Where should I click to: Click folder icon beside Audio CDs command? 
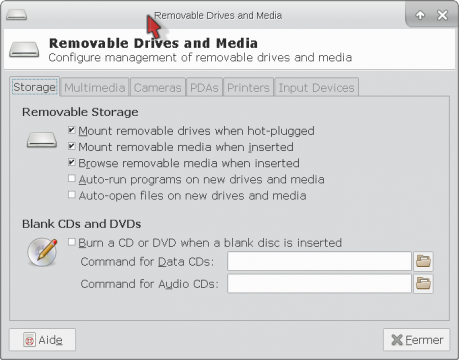click(423, 284)
